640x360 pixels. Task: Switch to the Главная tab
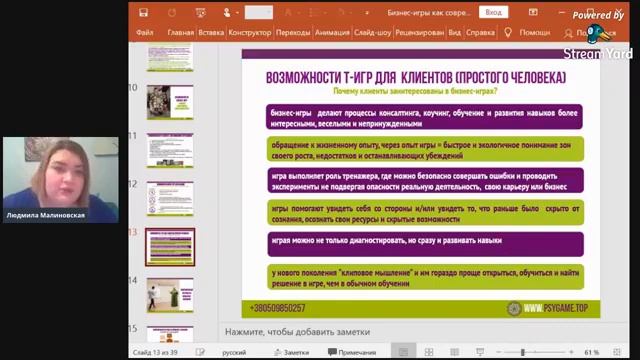coord(180,32)
